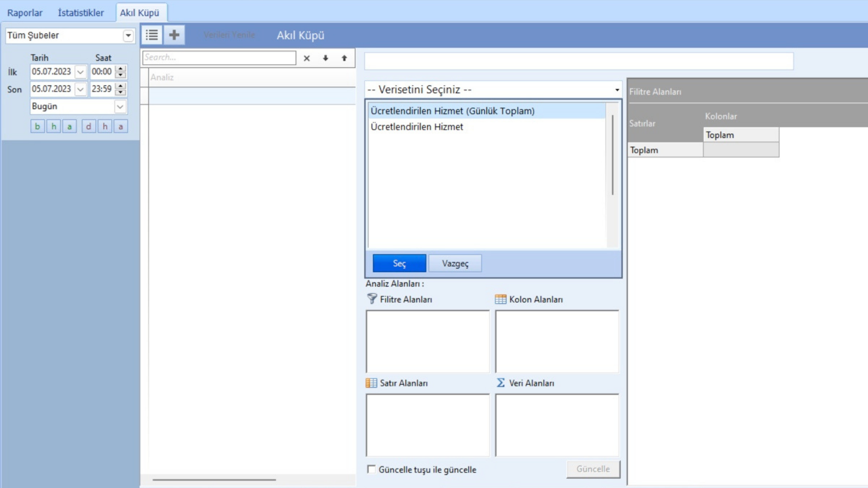868x488 pixels.
Task: Click the up arrow search icon
Action: [x=344, y=58]
